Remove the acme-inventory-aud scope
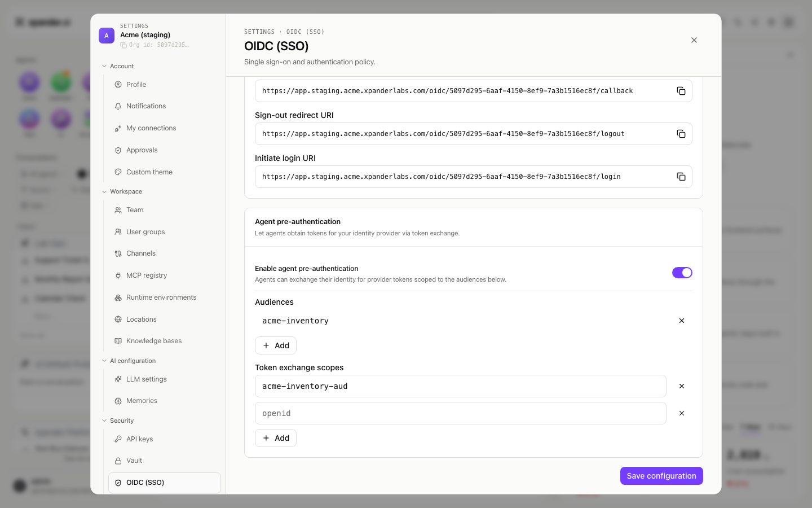The height and width of the screenshot is (508, 812). pyautogui.click(x=682, y=386)
